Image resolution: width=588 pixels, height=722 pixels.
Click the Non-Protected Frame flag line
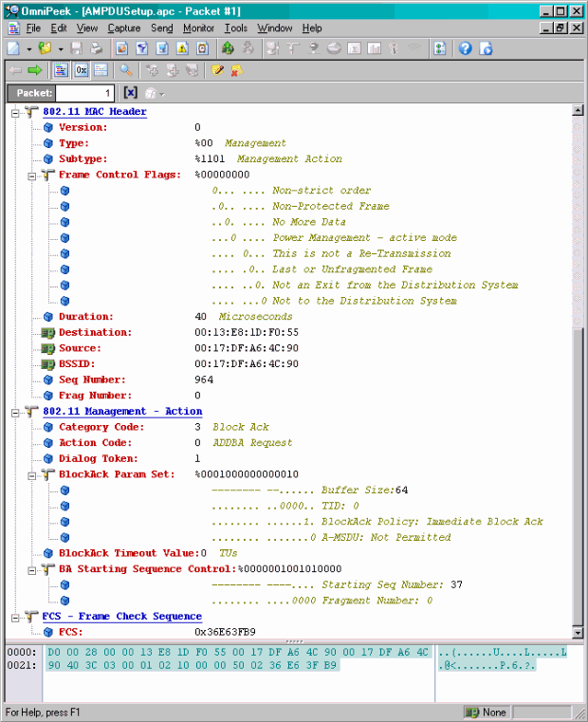pyautogui.click(x=301, y=206)
